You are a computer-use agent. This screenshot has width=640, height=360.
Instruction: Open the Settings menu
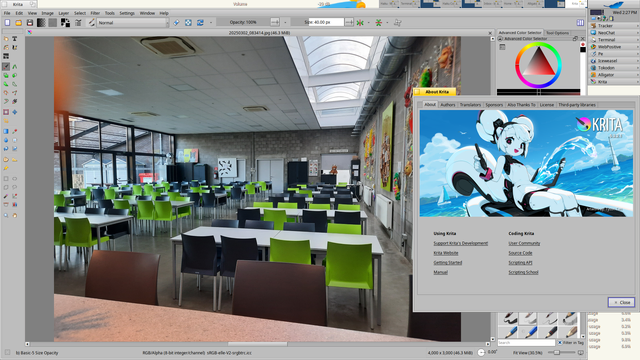click(x=127, y=13)
